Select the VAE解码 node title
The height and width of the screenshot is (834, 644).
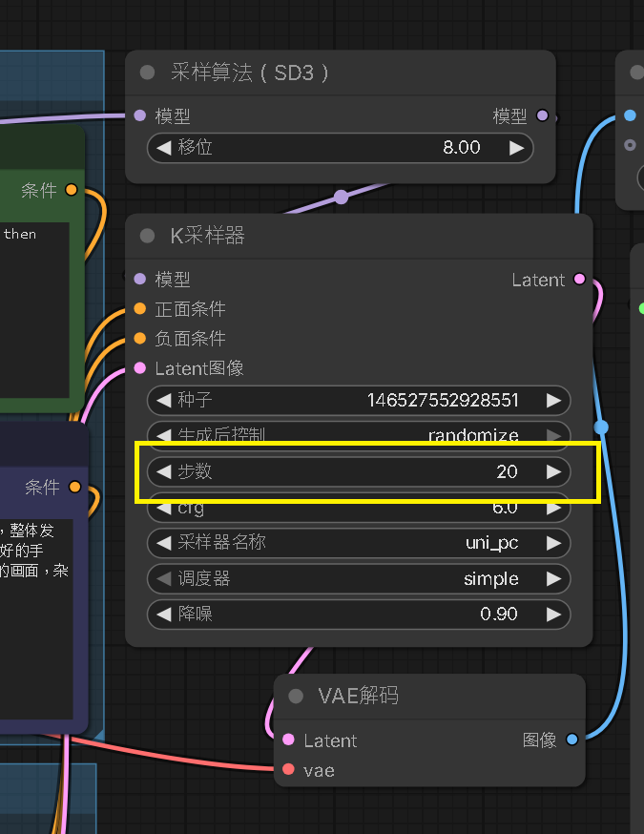pyautogui.click(x=359, y=696)
